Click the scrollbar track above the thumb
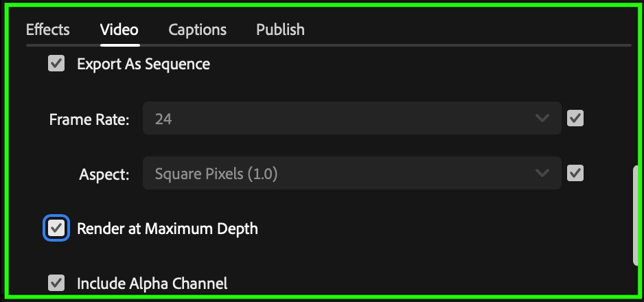 tap(635, 103)
